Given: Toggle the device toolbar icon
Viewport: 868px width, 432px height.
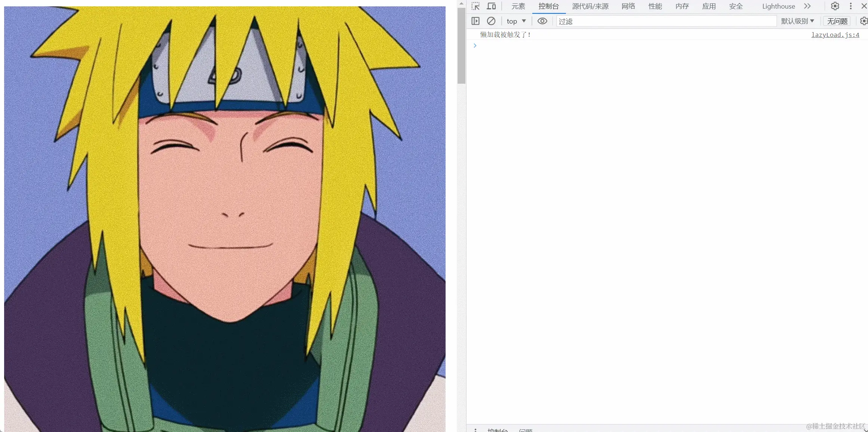Looking at the screenshot, I should coord(491,6).
